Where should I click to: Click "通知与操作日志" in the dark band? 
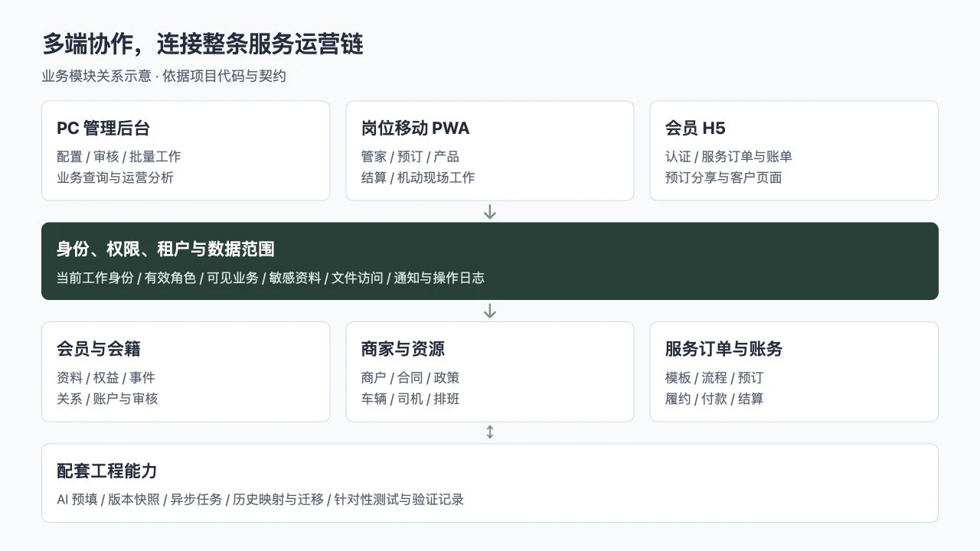click(x=439, y=278)
